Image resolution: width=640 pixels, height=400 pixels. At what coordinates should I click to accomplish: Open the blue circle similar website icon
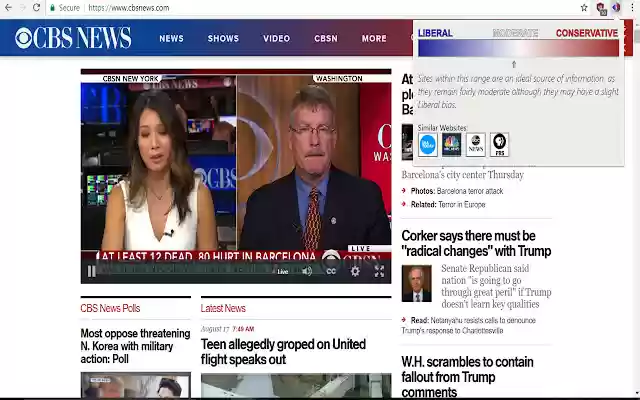tap(427, 144)
